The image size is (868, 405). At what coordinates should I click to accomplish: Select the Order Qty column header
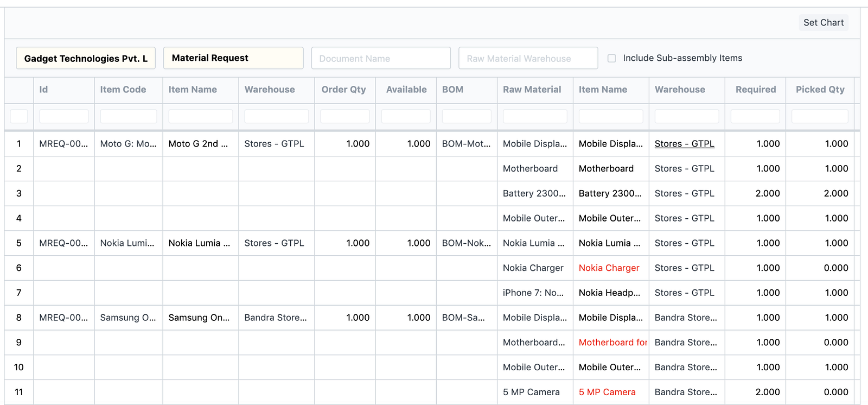point(344,90)
